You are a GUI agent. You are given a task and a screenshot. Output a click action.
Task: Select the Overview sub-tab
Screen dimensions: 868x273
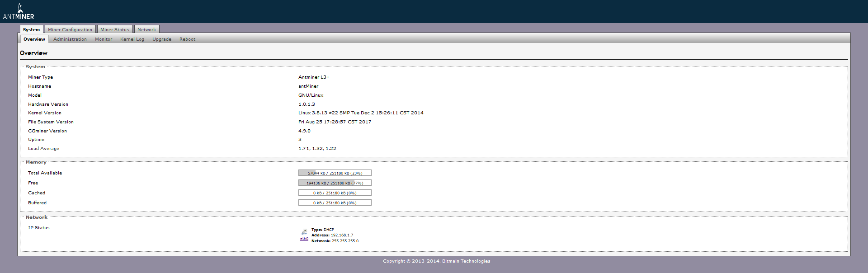point(34,39)
